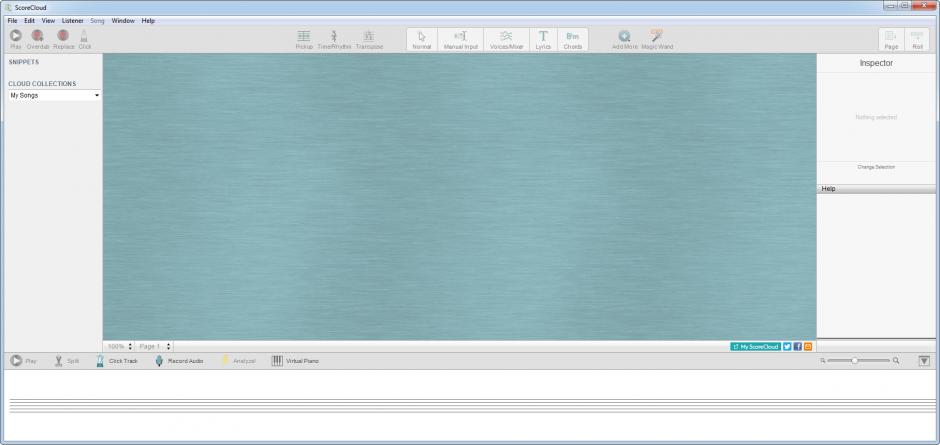Viewport: 940px width, 445px height.
Task: Open the My Songs collection dropdown
Action: tap(54, 95)
